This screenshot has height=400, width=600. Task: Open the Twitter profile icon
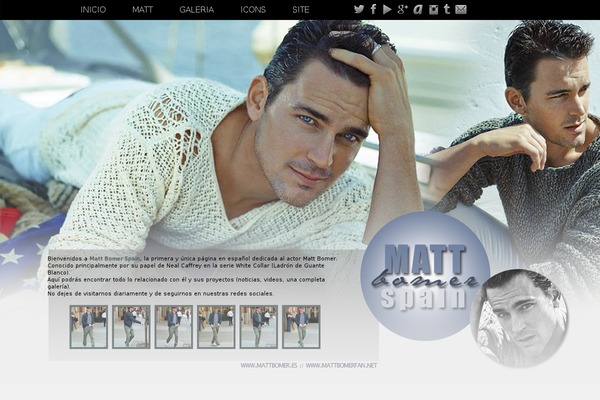359,9
